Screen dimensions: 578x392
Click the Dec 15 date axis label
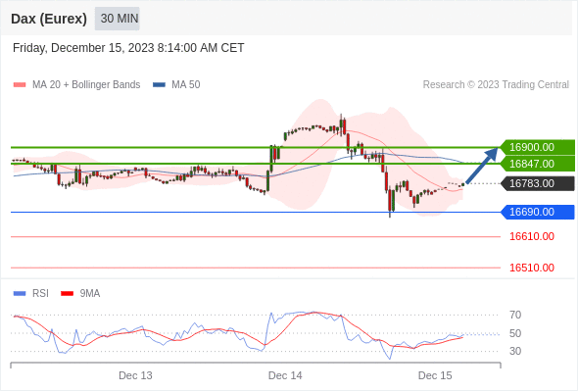[x=435, y=375]
